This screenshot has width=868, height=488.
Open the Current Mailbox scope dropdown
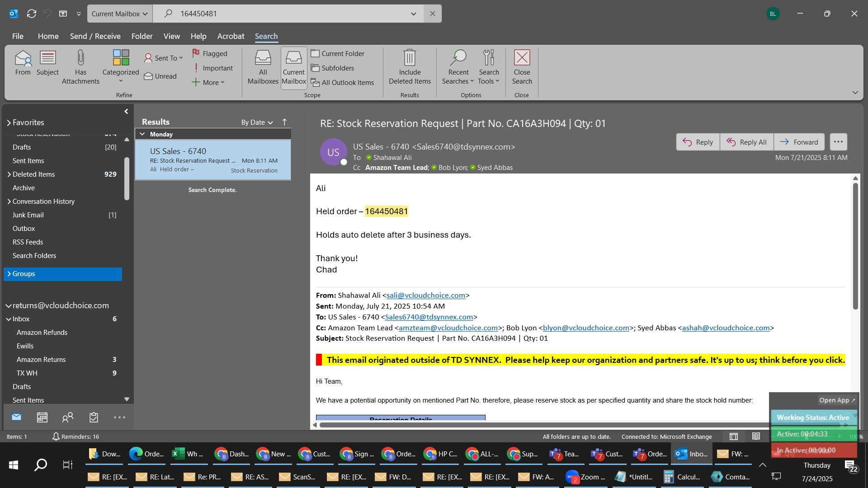(120, 14)
